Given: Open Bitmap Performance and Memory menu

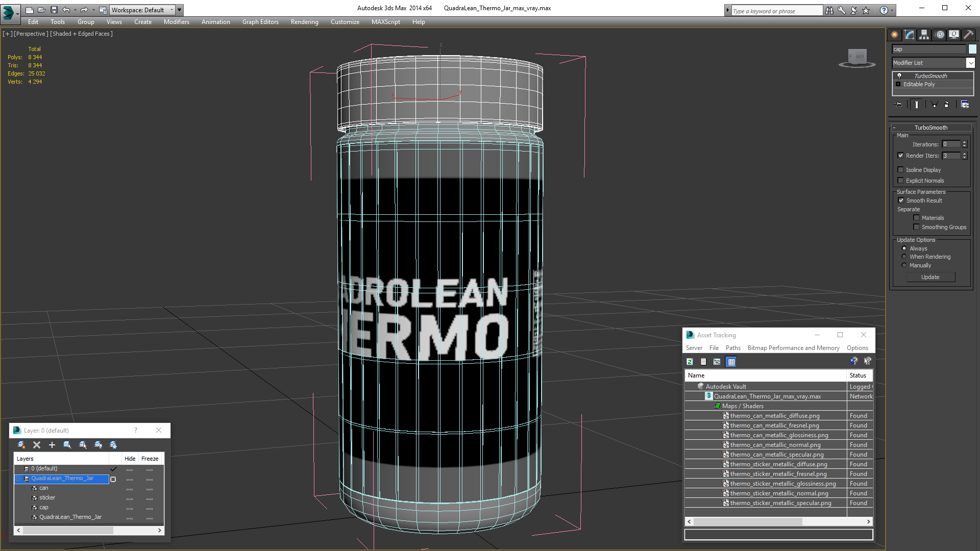Looking at the screenshot, I should (x=793, y=348).
